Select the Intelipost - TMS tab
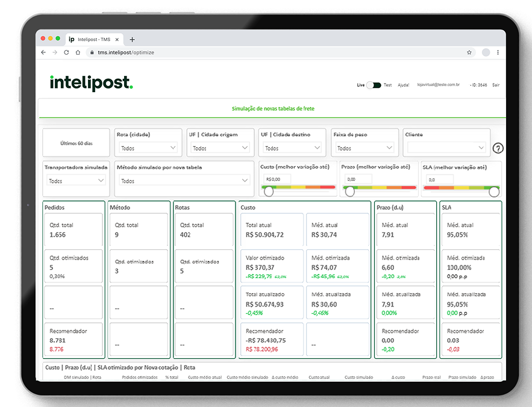This screenshot has height=407, width=532. coord(94,39)
